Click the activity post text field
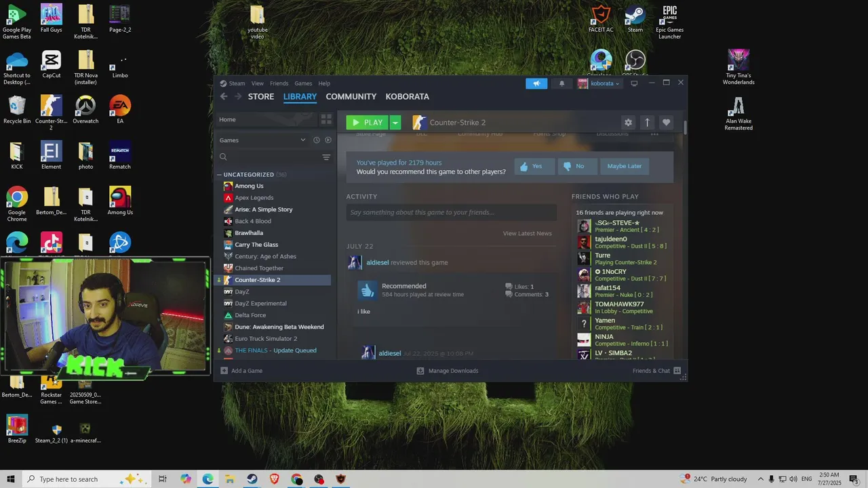Viewport: 868px width, 488px height. click(452, 212)
